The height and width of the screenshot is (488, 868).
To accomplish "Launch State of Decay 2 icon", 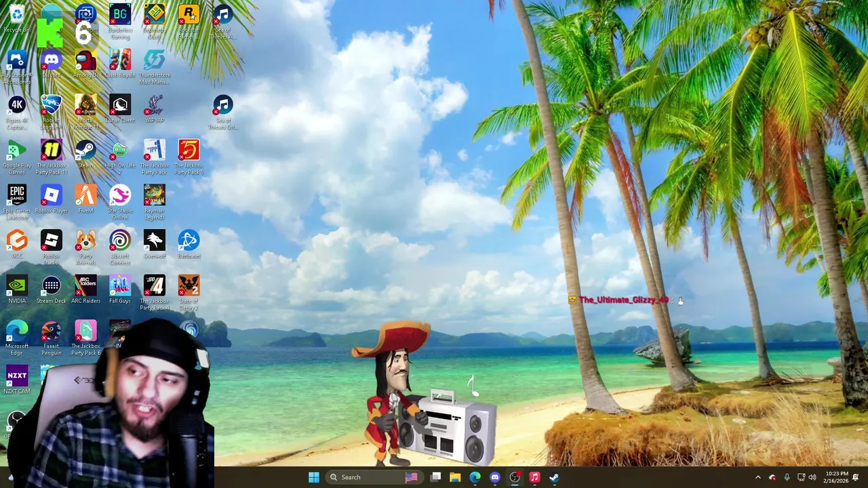I will pyautogui.click(x=189, y=293).
